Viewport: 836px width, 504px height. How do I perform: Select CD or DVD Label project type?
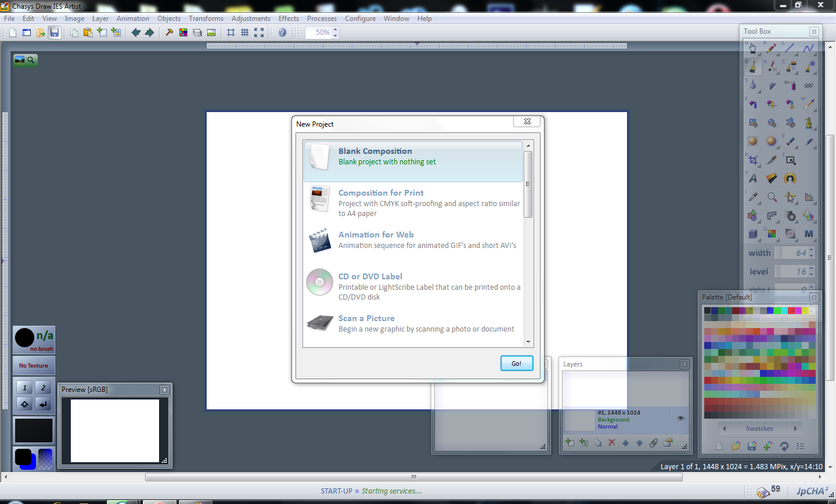[413, 286]
